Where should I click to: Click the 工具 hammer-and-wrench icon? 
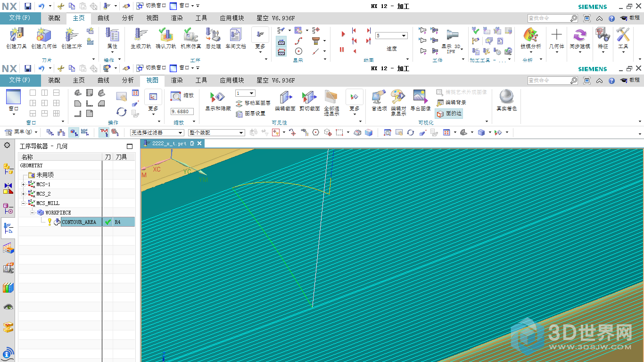(x=623, y=35)
